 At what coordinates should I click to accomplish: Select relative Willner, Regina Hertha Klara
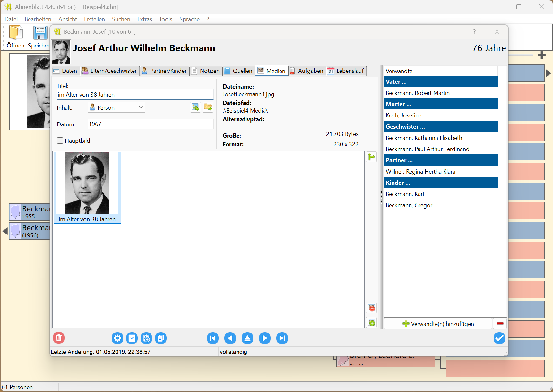420,172
